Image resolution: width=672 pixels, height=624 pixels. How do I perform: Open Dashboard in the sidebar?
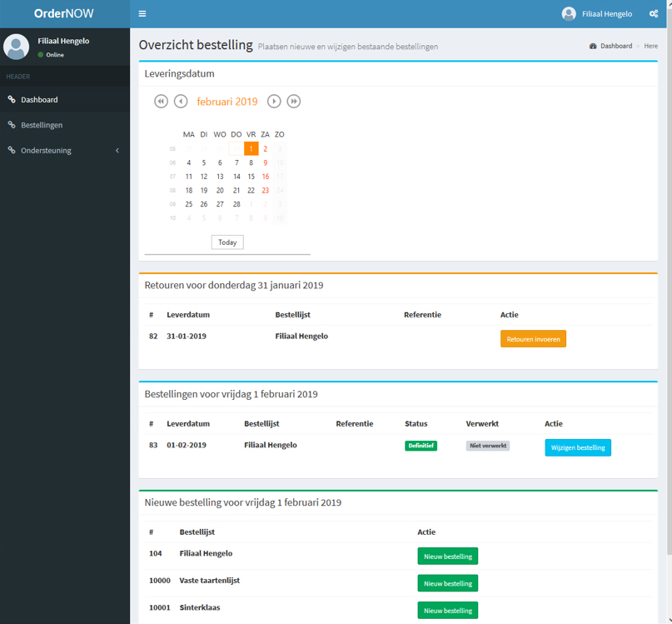(65, 99)
